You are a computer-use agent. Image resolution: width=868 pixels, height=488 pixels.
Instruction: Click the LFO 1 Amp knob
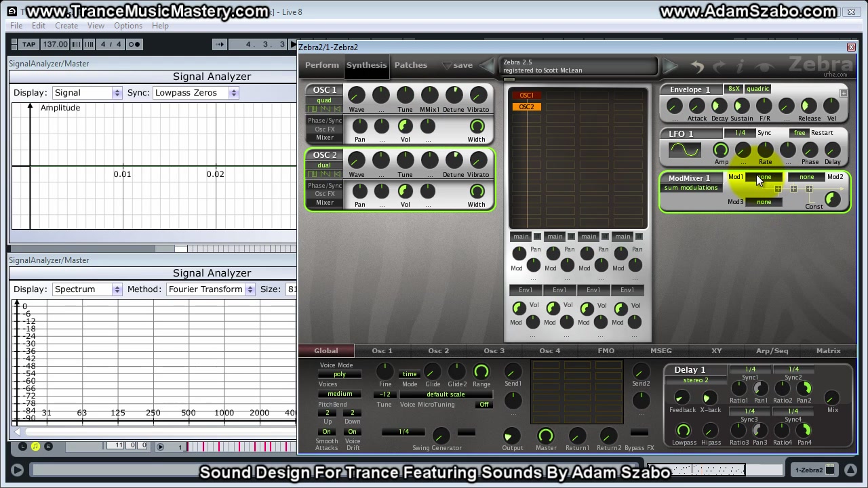point(720,150)
